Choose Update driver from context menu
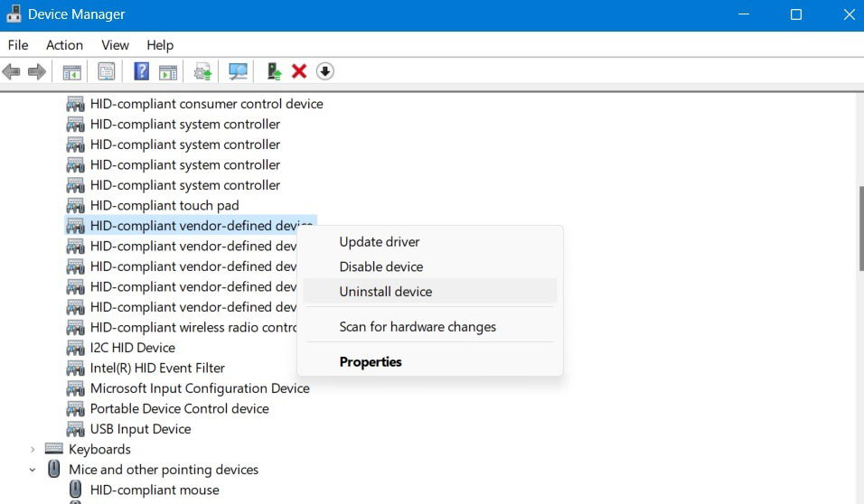The height and width of the screenshot is (504, 864). click(430, 242)
